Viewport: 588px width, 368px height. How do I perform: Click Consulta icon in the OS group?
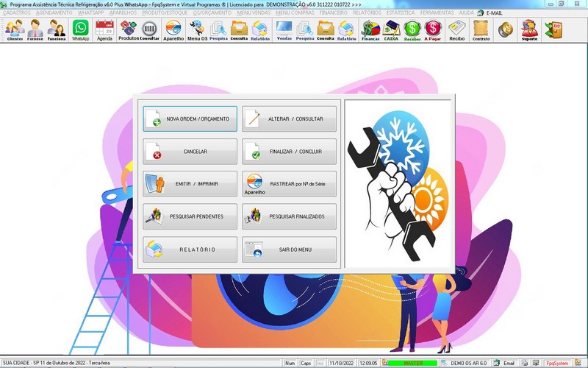(x=239, y=30)
